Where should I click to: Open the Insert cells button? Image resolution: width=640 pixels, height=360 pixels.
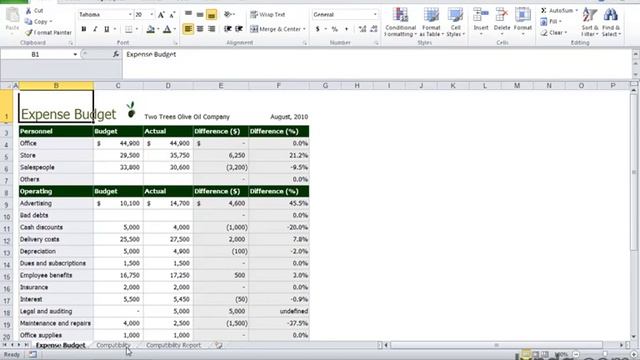pyautogui.click(x=481, y=22)
